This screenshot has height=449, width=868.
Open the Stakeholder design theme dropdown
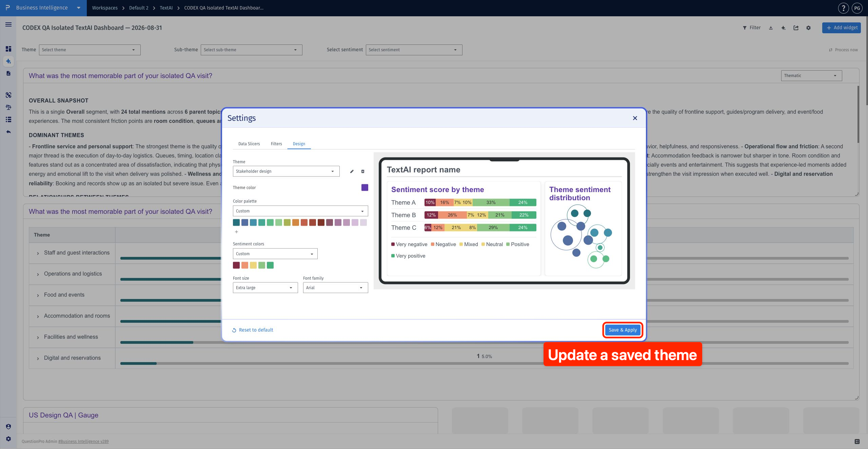[286, 171]
